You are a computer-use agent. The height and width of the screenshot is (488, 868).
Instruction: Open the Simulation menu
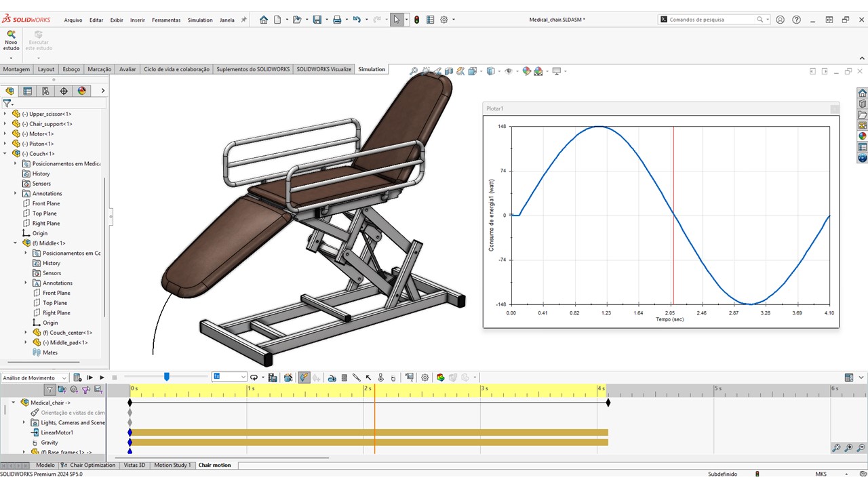click(x=200, y=20)
